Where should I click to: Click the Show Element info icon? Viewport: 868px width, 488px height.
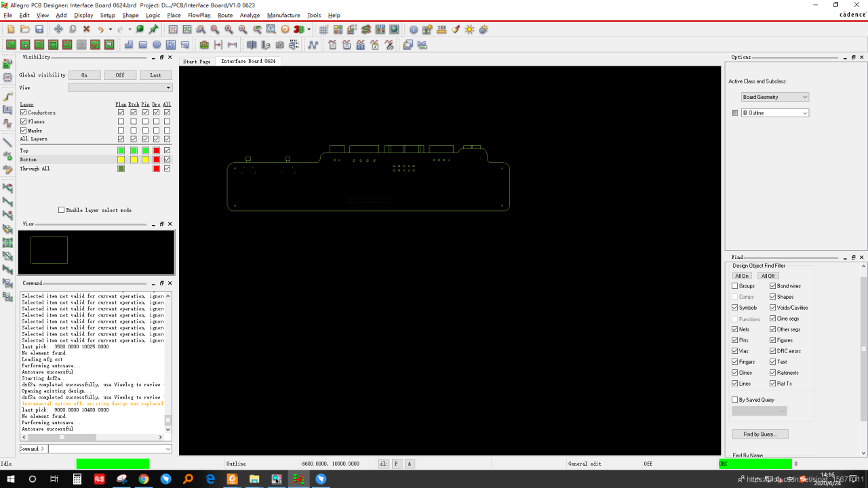pos(413,29)
